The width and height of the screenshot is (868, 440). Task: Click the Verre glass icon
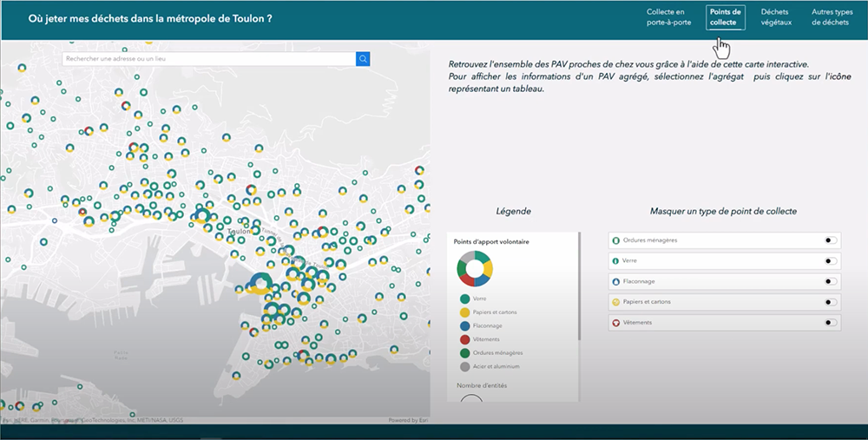616,260
